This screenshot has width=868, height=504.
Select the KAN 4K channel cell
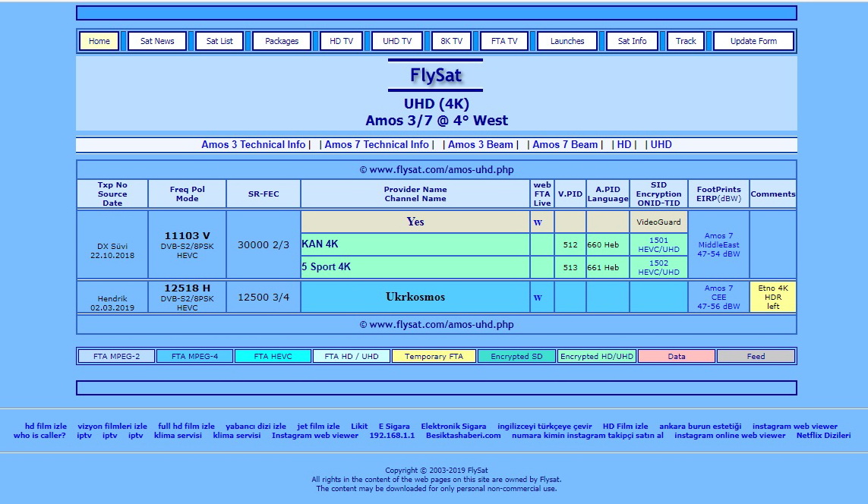[415, 244]
